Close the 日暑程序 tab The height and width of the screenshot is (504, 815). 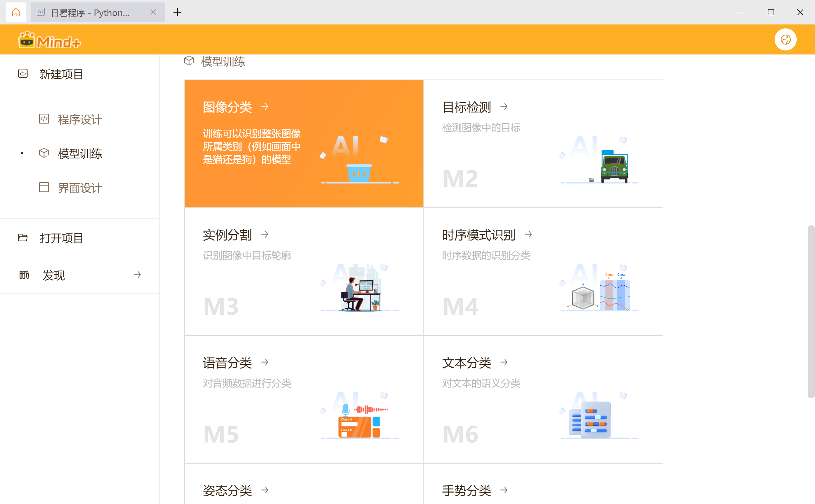(153, 12)
